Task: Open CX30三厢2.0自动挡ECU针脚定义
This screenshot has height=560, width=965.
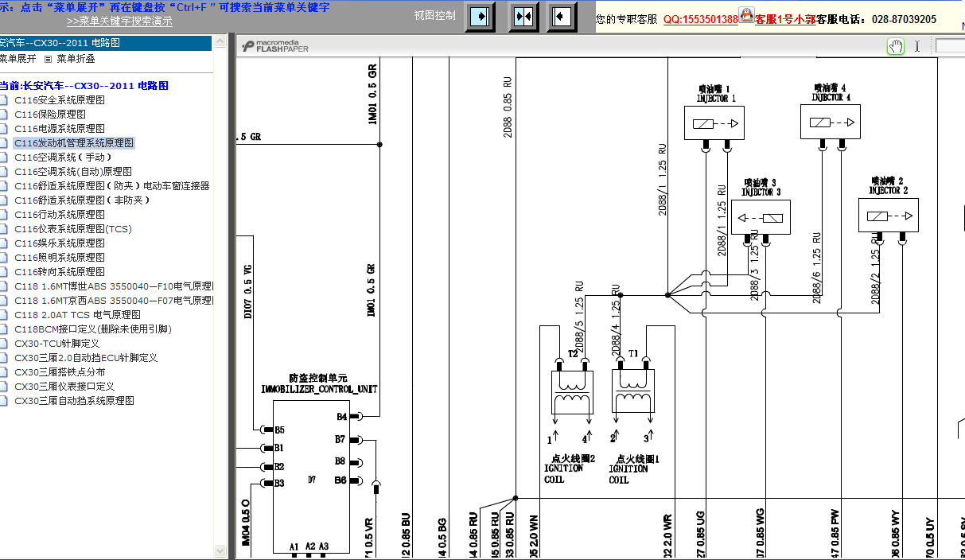Action: pos(86,358)
